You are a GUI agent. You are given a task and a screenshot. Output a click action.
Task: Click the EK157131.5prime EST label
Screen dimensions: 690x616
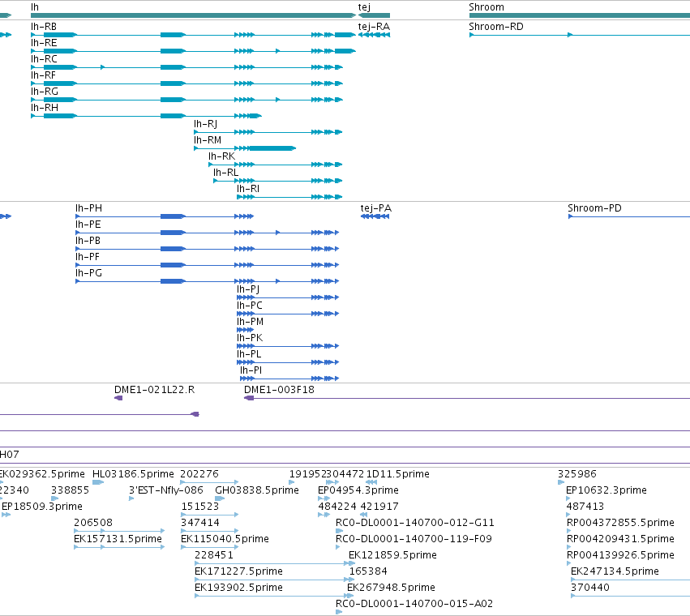pos(118,539)
